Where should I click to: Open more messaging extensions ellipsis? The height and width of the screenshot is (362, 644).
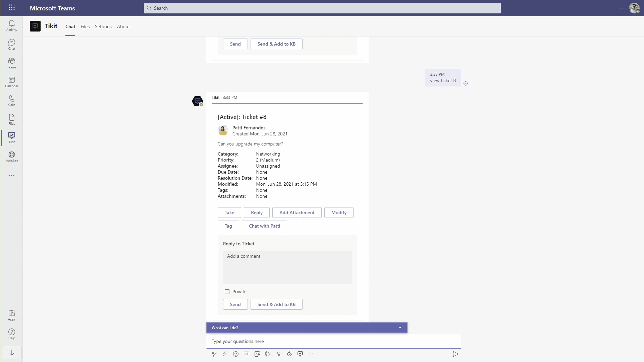click(x=311, y=354)
